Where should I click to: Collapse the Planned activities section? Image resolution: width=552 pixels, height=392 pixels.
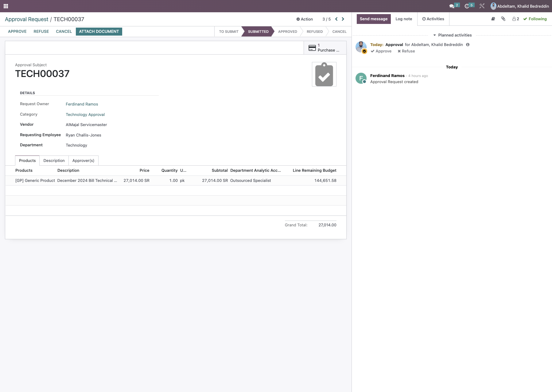pyautogui.click(x=452, y=35)
